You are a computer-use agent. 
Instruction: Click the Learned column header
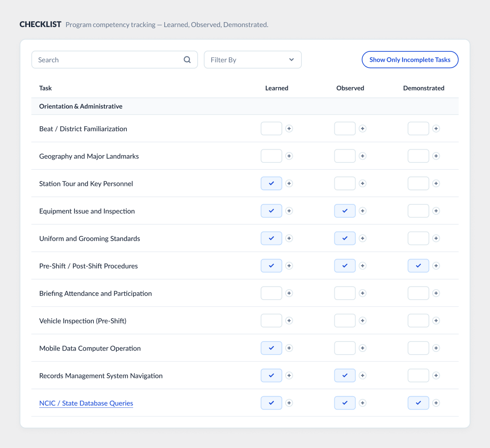point(277,88)
